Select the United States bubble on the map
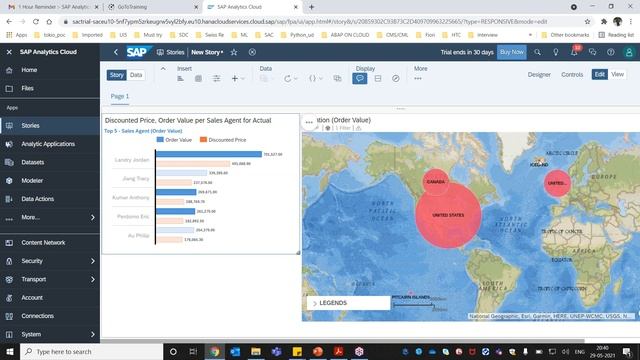The image size is (640, 360). (x=448, y=215)
